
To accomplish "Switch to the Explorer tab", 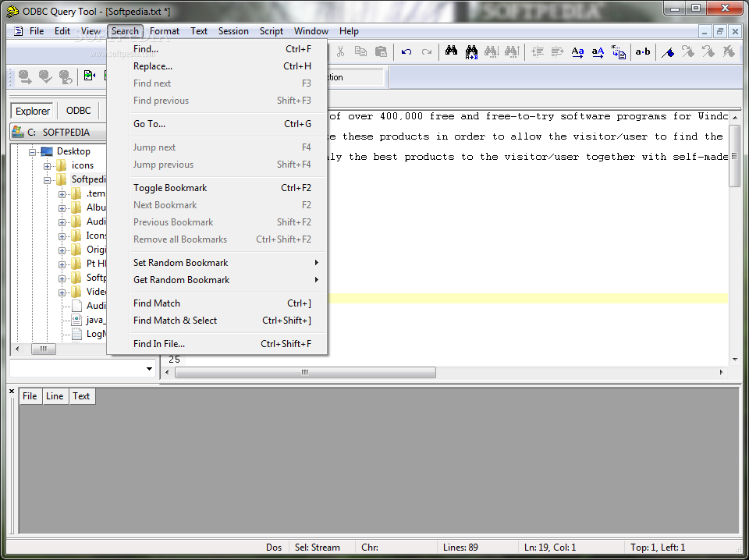I will pos(33,111).
